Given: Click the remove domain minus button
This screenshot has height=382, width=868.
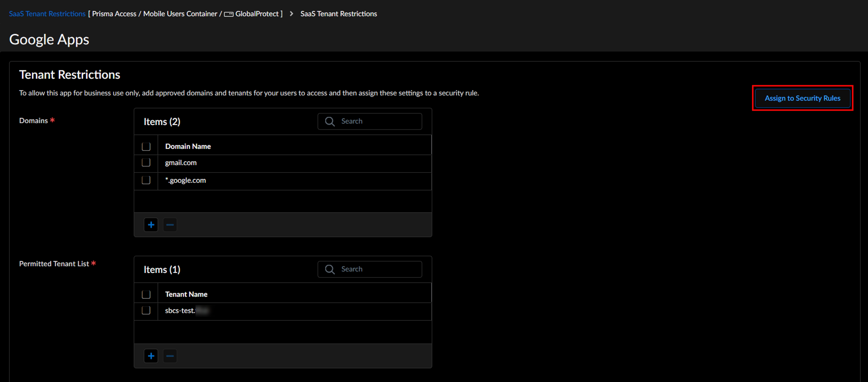Looking at the screenshot, I should [x=170, y=225].
